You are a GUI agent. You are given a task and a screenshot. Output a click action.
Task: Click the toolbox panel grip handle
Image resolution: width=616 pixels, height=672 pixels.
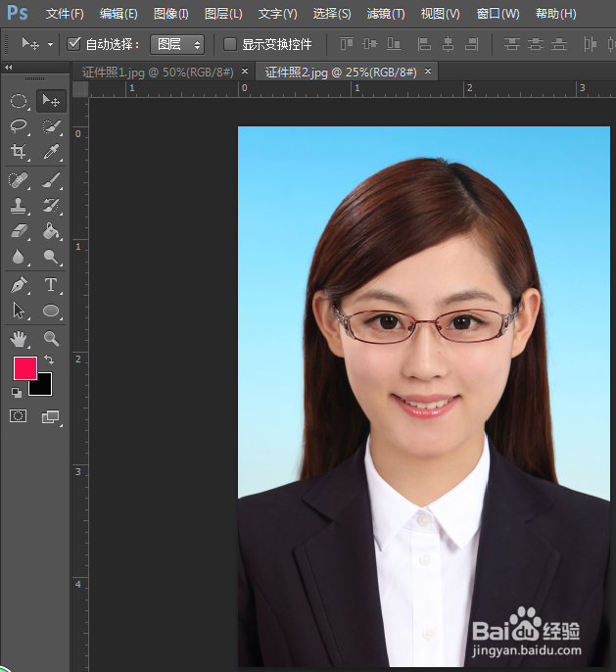34,78
